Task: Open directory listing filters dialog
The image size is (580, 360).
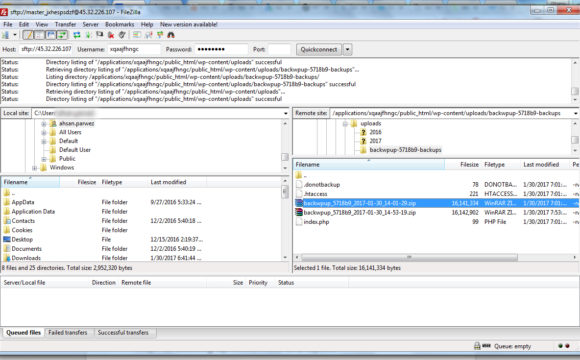Action: pos(137,35)
